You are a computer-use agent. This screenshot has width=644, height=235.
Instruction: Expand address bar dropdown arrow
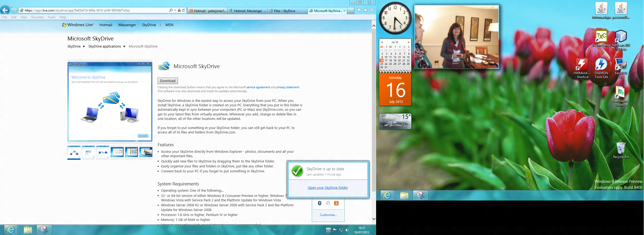(x=175, y=10)
